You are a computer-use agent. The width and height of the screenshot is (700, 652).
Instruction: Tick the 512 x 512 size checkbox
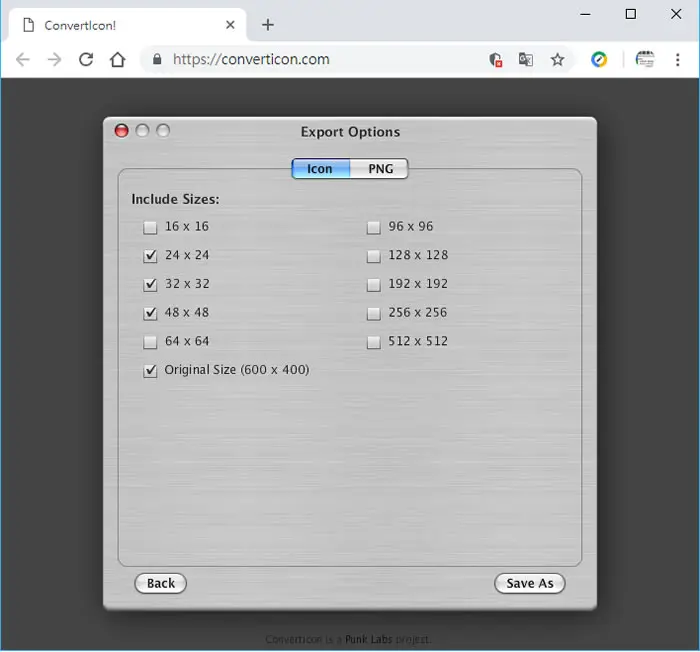pos(373,342)
